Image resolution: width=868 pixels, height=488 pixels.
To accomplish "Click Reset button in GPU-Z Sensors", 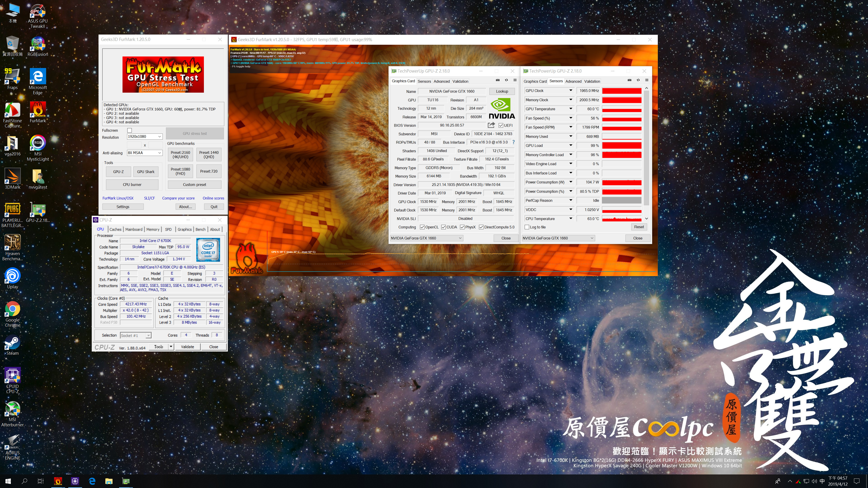I will click(x=639, y=227).
